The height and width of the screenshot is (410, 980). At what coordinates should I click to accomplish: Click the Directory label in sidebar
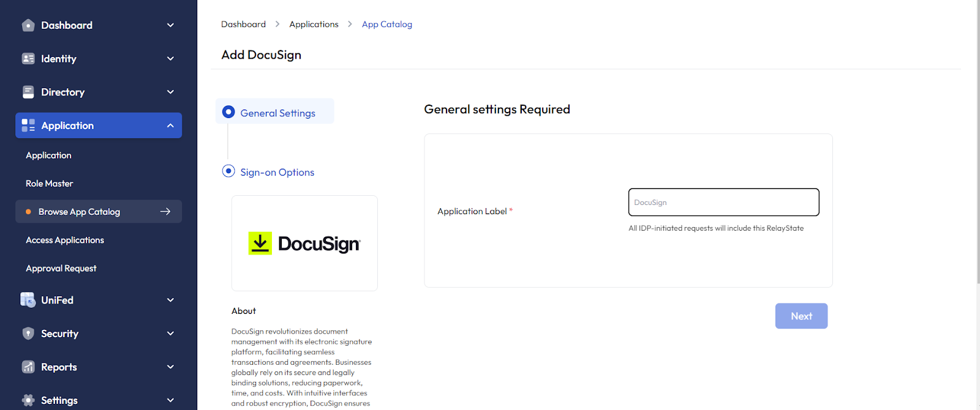(62, 92)
